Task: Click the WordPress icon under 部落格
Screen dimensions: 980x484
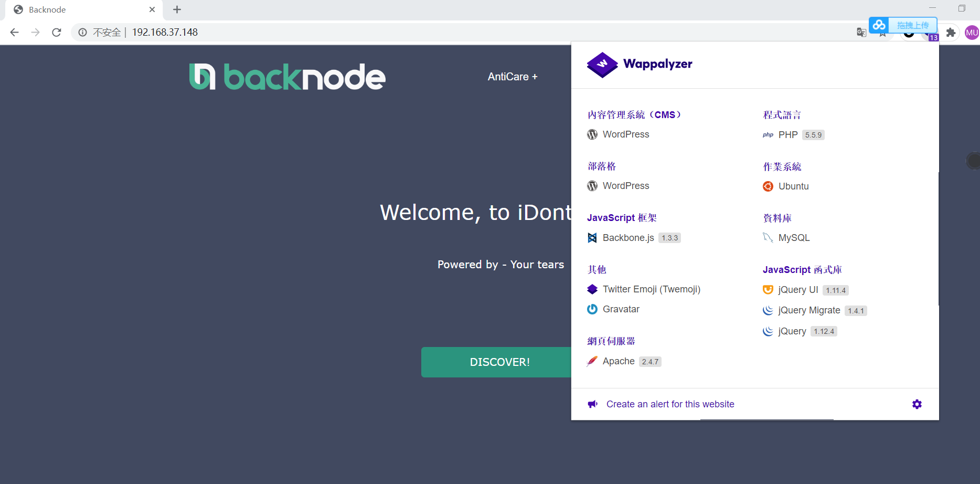Action: pyautogui.click(x=592, y=186)
